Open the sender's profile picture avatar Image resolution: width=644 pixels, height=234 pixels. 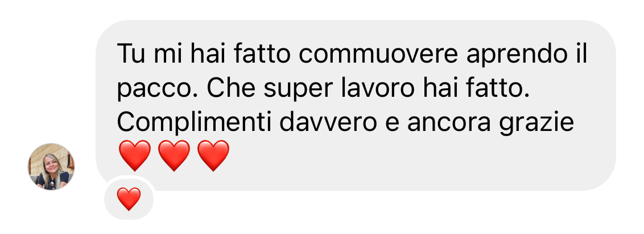(51, 167)
